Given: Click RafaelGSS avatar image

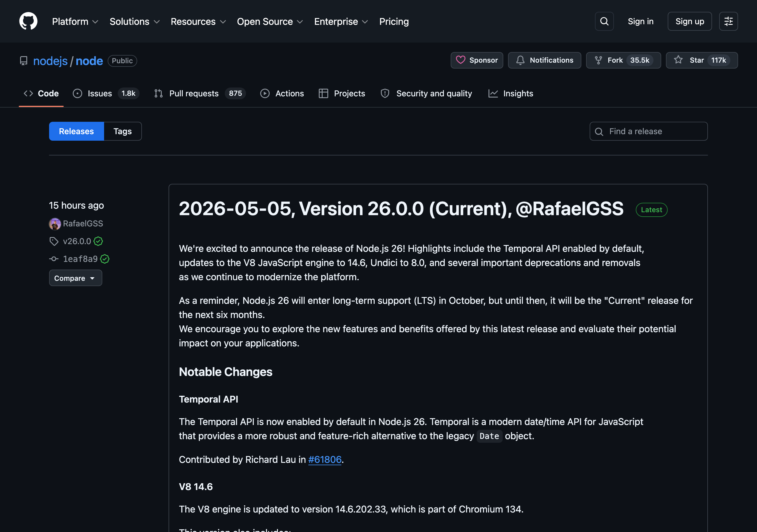Looking at the screenshot, I should coord(55,224).
